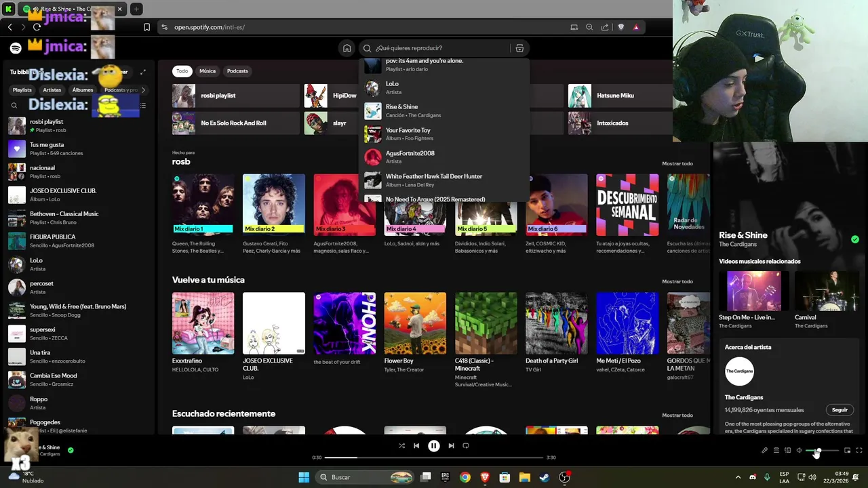This screenshot has width=868, height=488.
Task: Click the Spotify logo
Action: pos(16,48)
